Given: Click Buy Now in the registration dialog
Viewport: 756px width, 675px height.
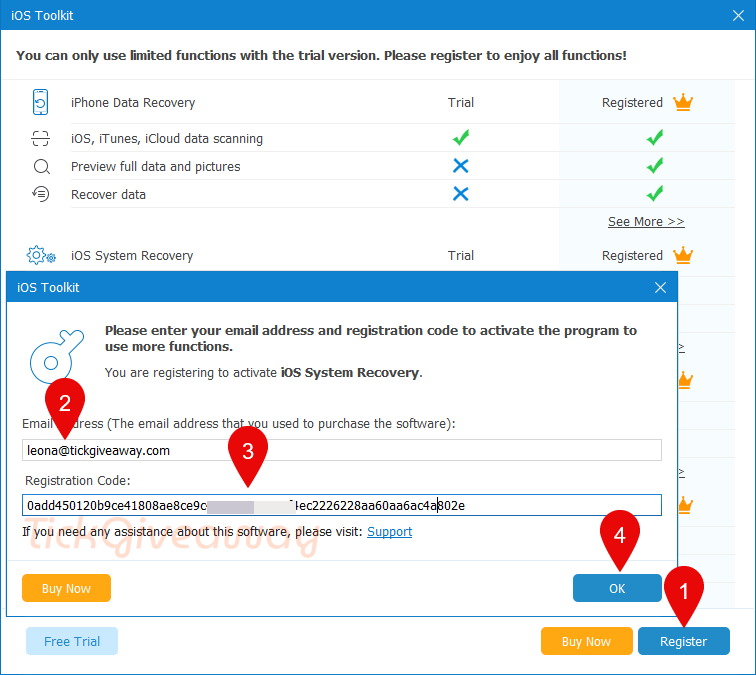Looking at the screenshot, I should [x=67, y=588].
